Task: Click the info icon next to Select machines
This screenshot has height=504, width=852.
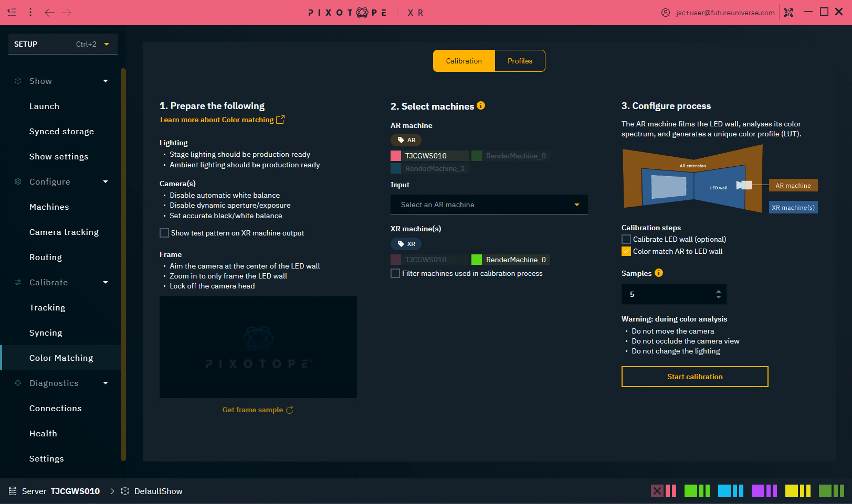Action: pos(481,105)
